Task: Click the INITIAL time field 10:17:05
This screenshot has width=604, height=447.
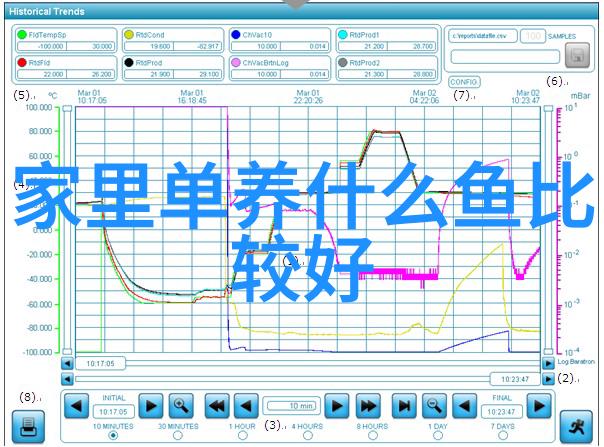Action: 114,412
